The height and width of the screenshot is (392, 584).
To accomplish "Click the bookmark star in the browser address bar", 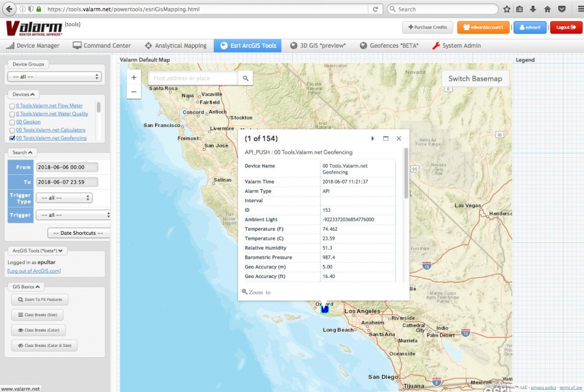I will pyautogui.click(x=506, y=9).
